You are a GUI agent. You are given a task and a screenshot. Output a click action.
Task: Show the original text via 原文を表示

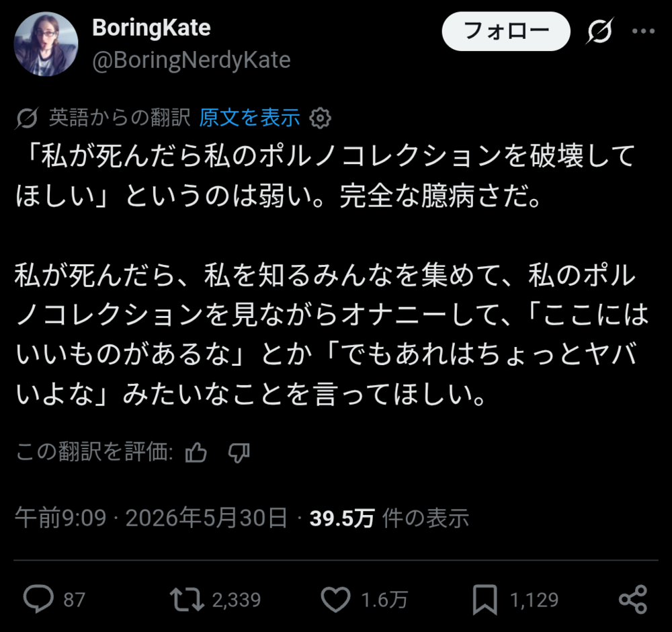click(249, 118)
